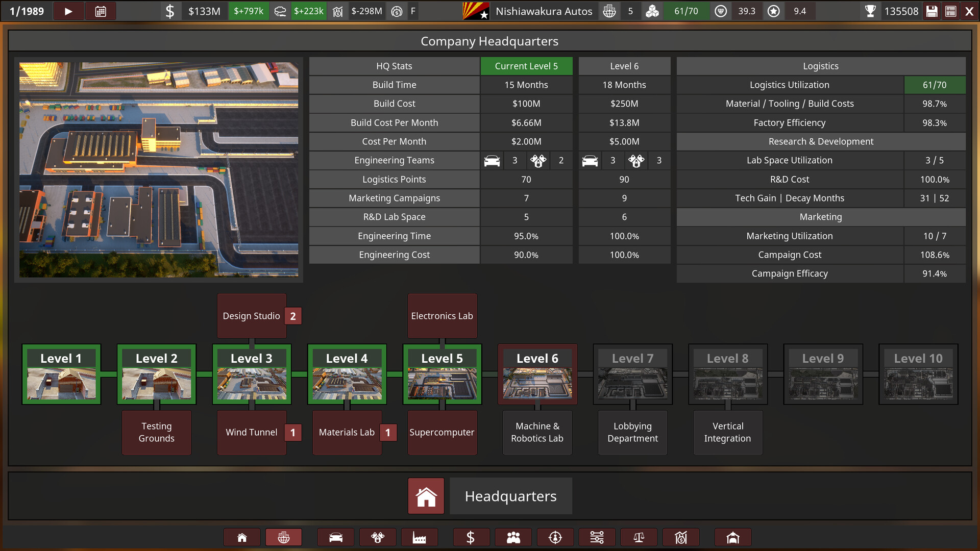Switch to the Level 6 stats column
This screenshot has height=551, width=980.
624,66
